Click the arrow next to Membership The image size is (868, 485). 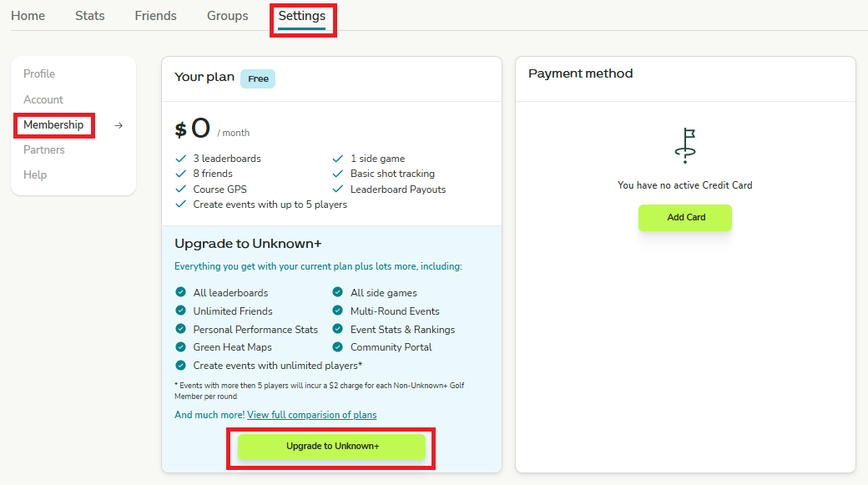click(x=119, y=125)
